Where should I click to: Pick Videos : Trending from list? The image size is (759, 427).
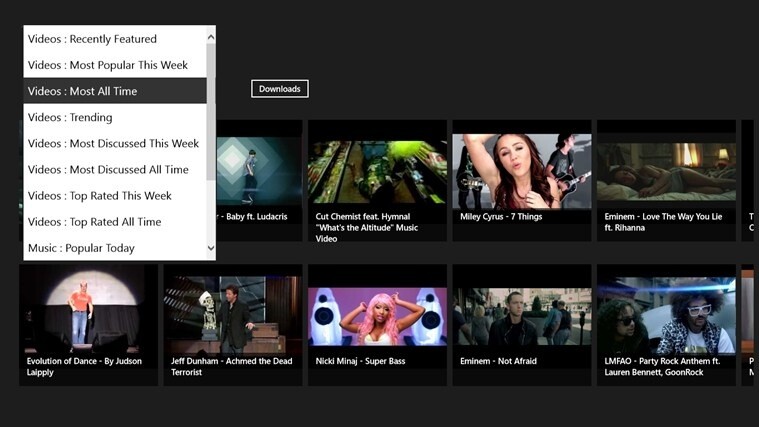click(x=70, y=117)
